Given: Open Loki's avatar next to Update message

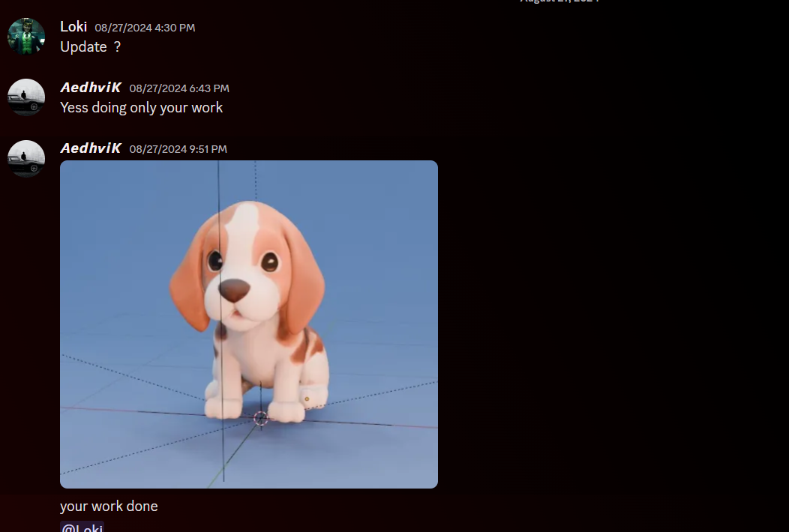Looking at the screenshot, I should 26,36.
